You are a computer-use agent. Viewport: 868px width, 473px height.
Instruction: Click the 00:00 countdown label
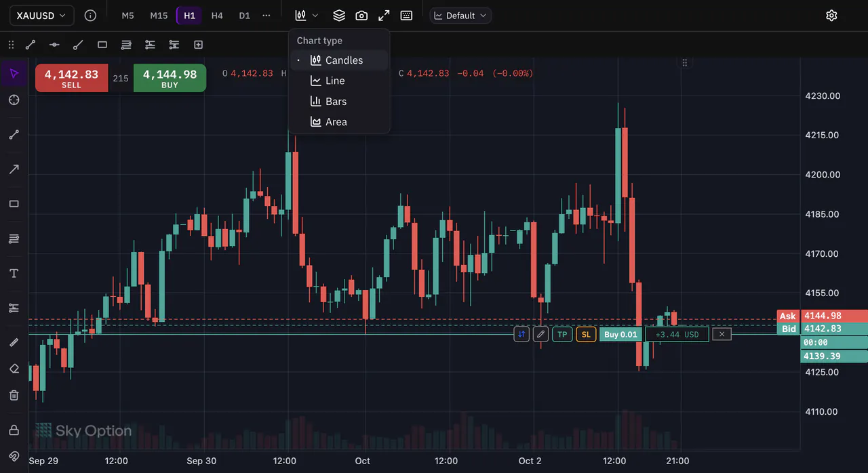click(x=834, y=342)
